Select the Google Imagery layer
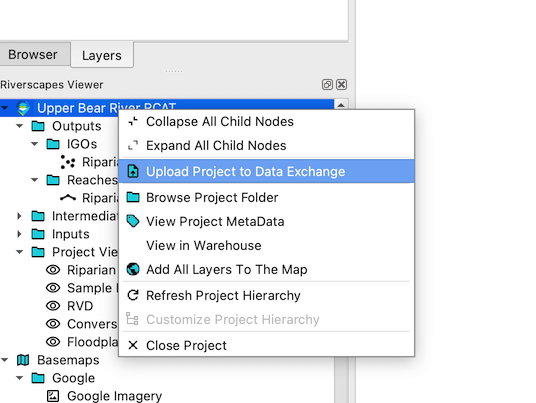Image resolution: width=536 pixels, height=403 pixels. coord(114,396)
